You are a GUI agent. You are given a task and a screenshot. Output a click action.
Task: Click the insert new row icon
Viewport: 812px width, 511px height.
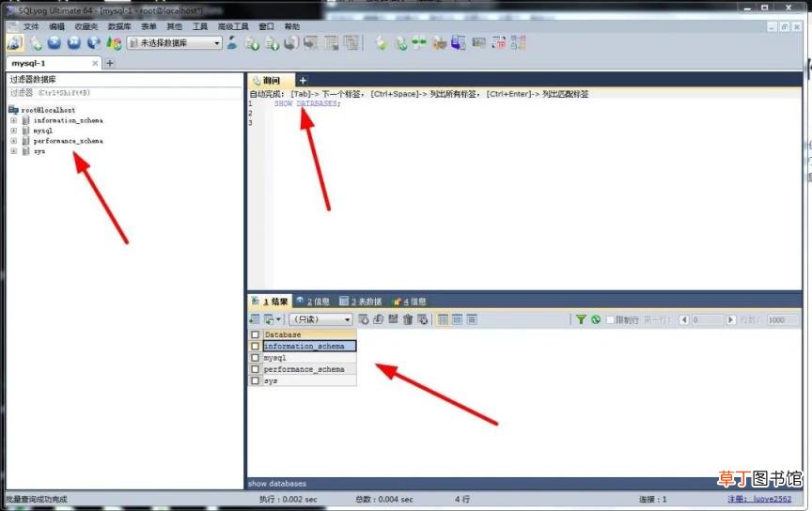364,319
